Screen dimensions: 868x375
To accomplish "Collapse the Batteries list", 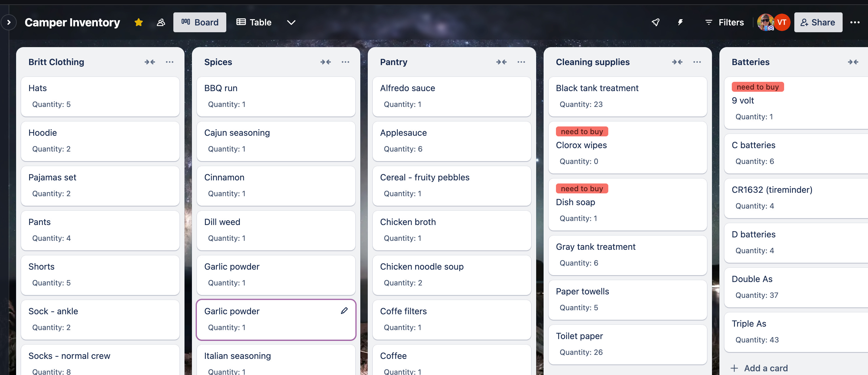I will click(854, 62).
